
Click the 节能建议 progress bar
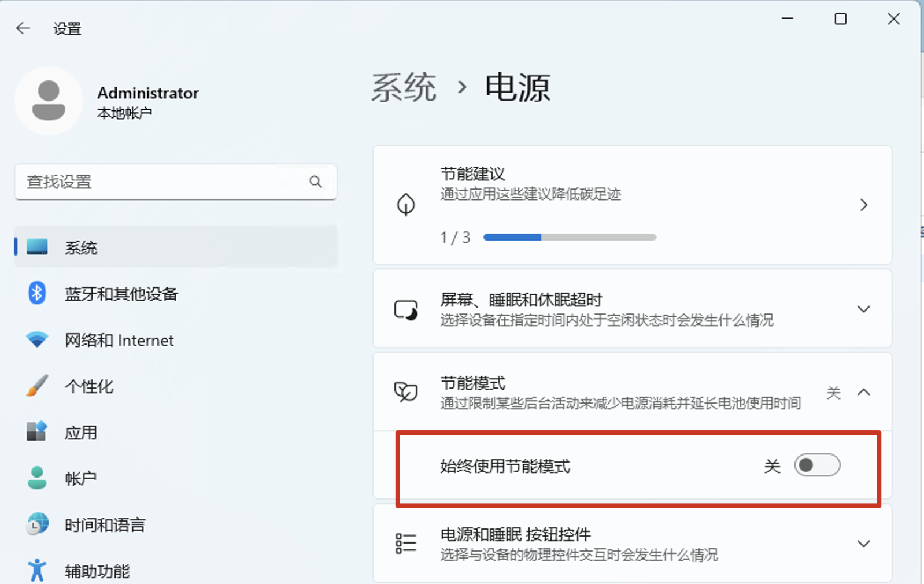point(570,237)
